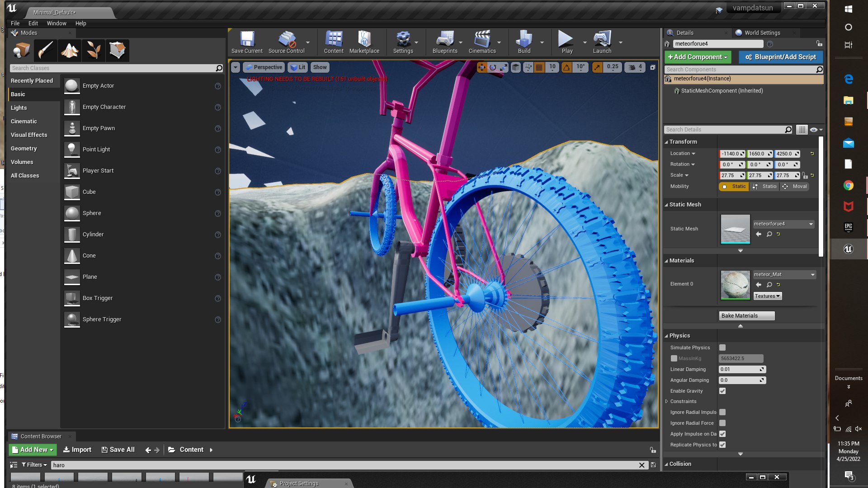Click the Build lighting icon
The image size is (868, 488).
pos(524,42)
